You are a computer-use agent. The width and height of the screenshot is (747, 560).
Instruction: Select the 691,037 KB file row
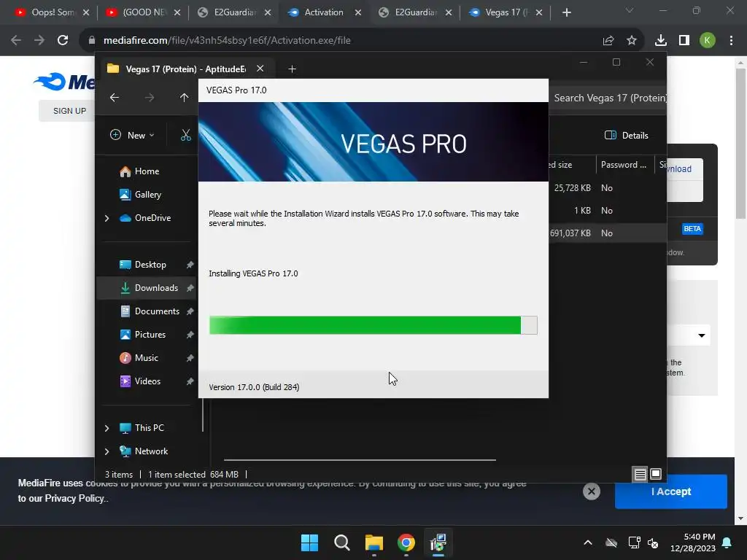608,233
